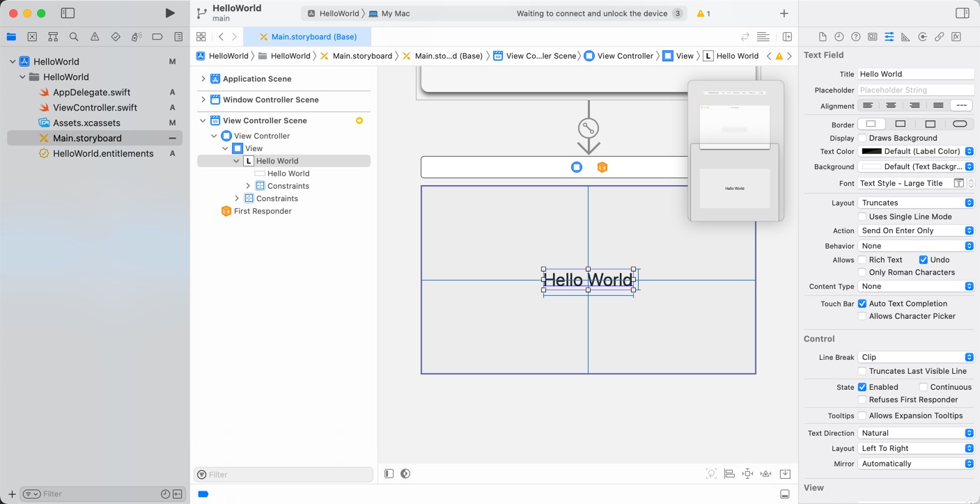Toggle the document outline at canvas bottom

(x=389, y=473)
